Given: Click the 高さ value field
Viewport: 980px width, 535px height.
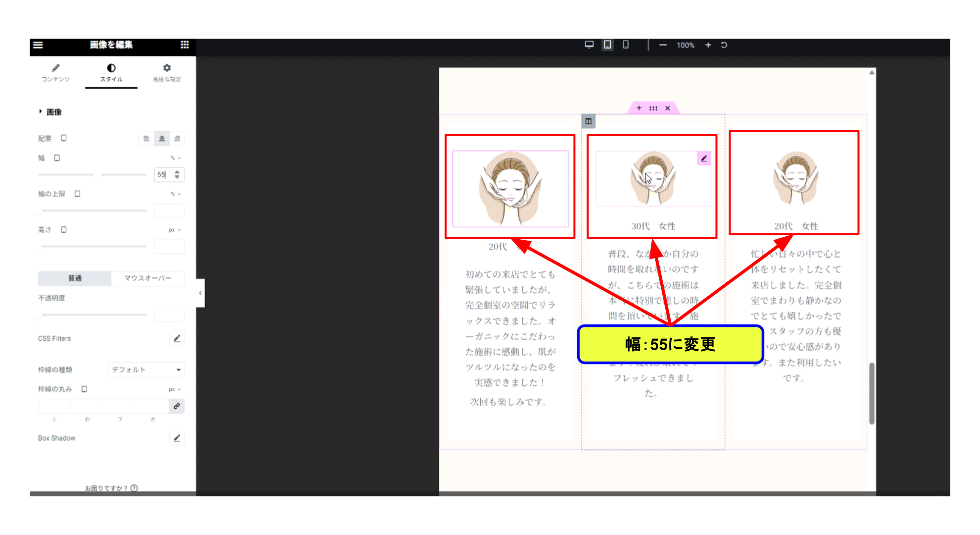Looking at the screenshot, I should [169, 246].
